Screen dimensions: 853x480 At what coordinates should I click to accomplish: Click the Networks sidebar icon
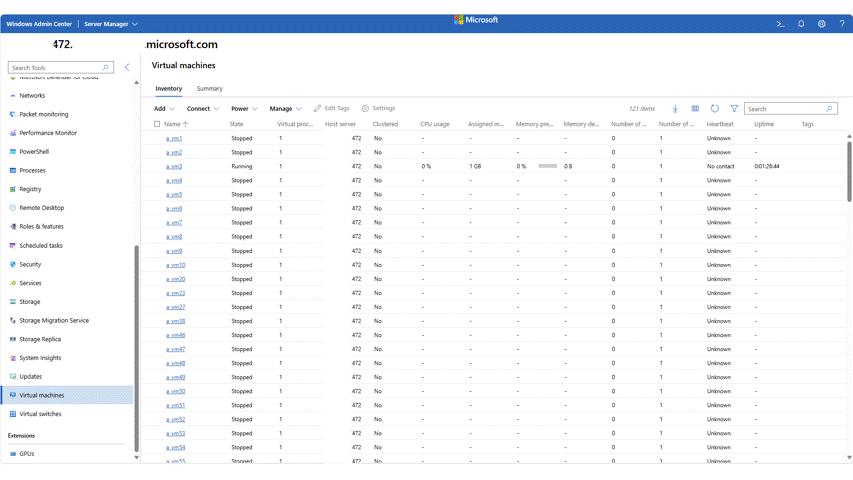coord(13,96)
